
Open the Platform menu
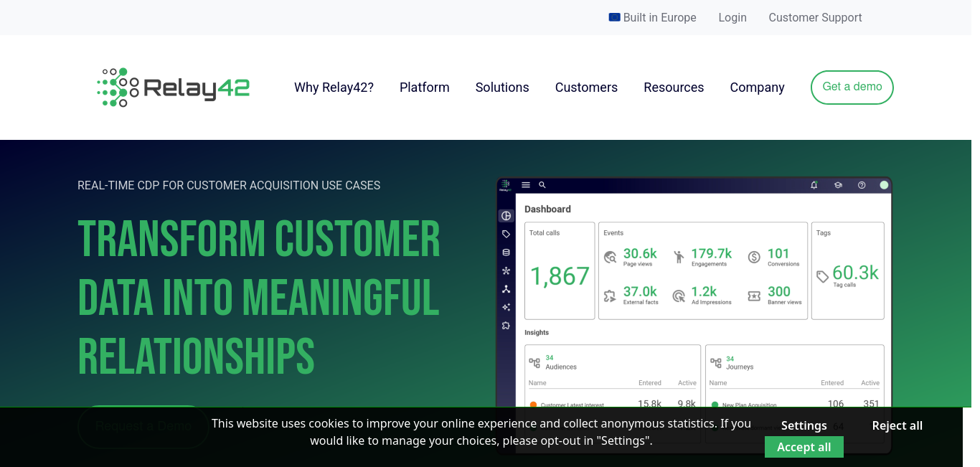425,88
